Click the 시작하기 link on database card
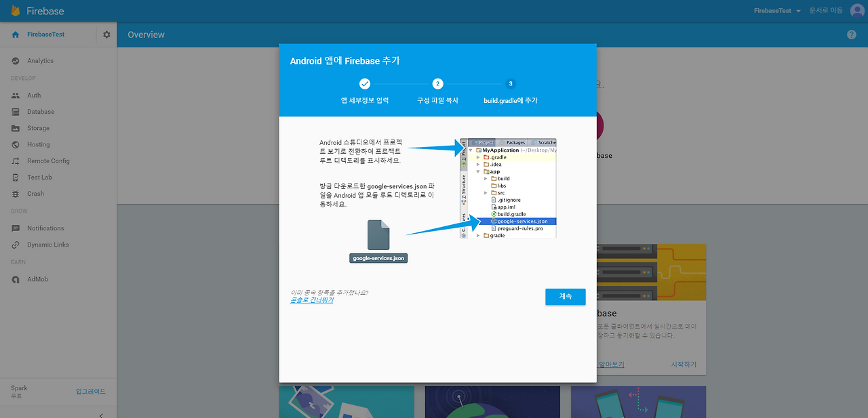Image resolution: width=868 pixels, height=418 pixels. (x=684, y=364)
